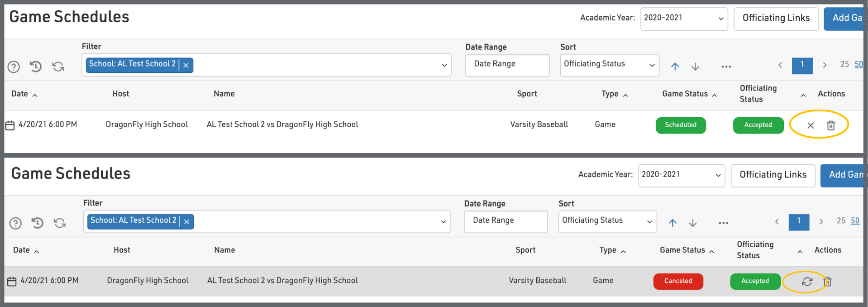
Task: Open the help question mark icon in upper panel
Action: point(14,67)
